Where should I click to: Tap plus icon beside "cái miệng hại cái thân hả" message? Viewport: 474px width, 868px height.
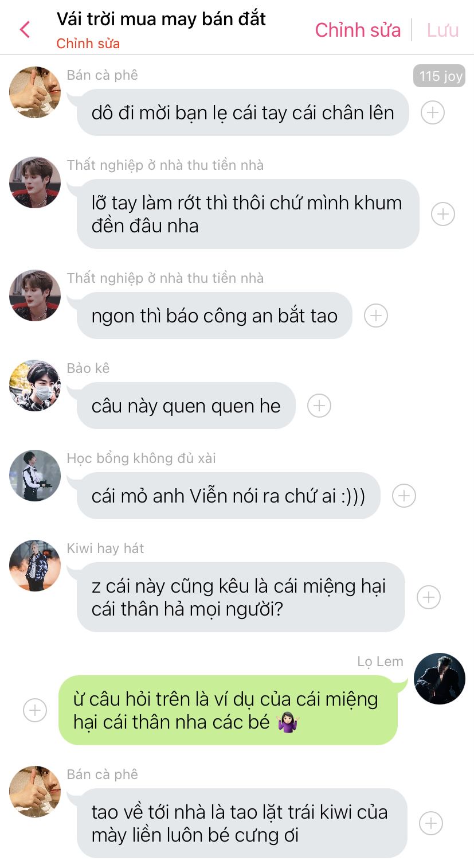tap(428, 597)
